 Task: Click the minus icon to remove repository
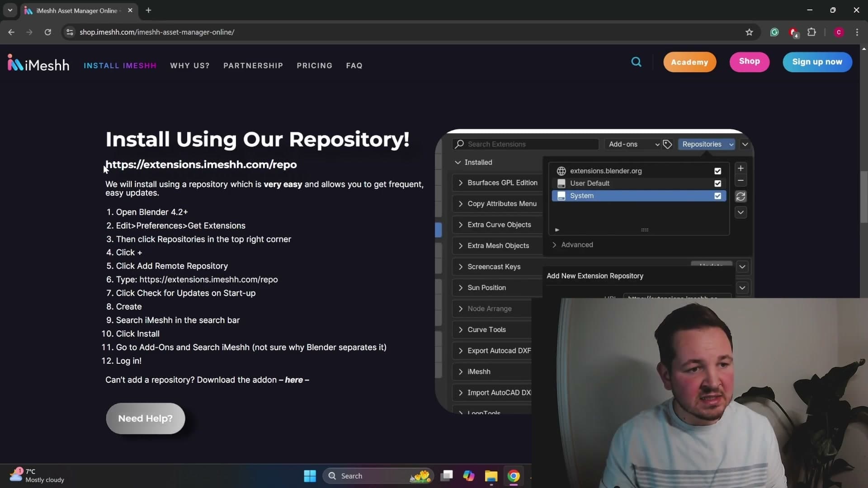pos(741,181)
